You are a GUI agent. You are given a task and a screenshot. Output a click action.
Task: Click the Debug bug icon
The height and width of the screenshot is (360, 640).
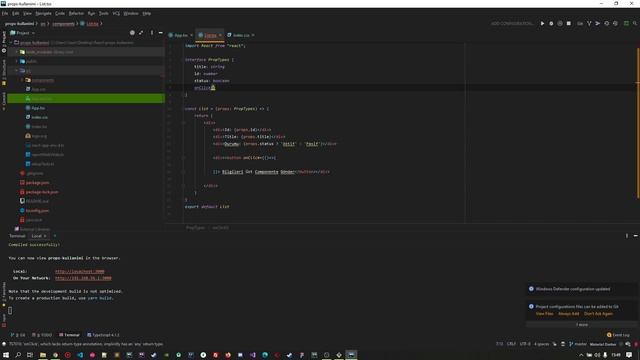[x=551, y=24]
